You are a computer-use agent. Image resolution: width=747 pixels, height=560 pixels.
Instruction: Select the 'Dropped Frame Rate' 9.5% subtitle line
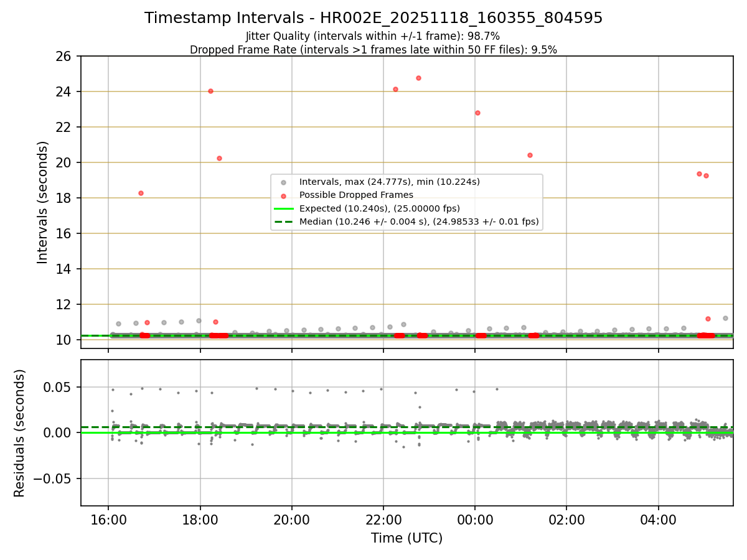pyautogui.click(x=374, y=49)
